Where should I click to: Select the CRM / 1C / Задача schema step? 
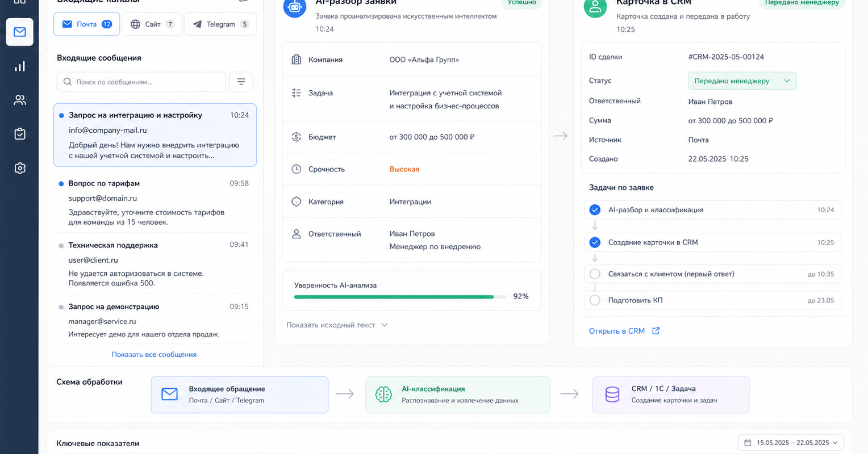tap(671, 394)
